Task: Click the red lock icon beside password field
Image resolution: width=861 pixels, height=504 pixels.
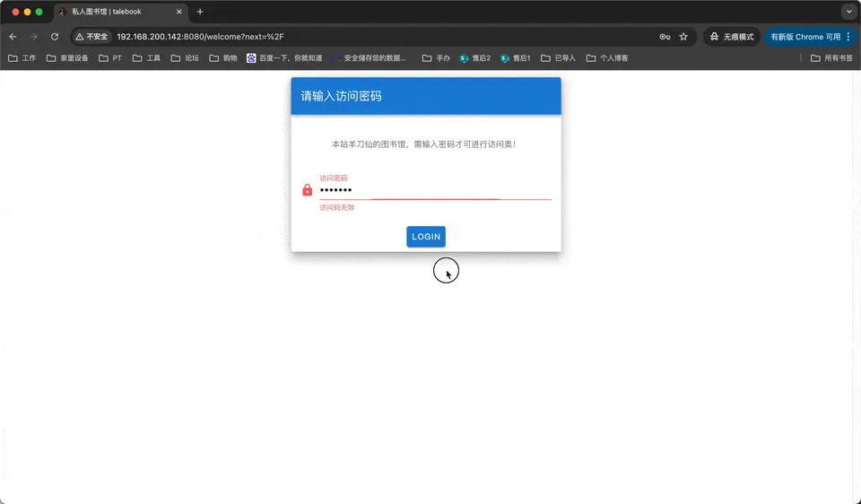Action: pos(308,190)
